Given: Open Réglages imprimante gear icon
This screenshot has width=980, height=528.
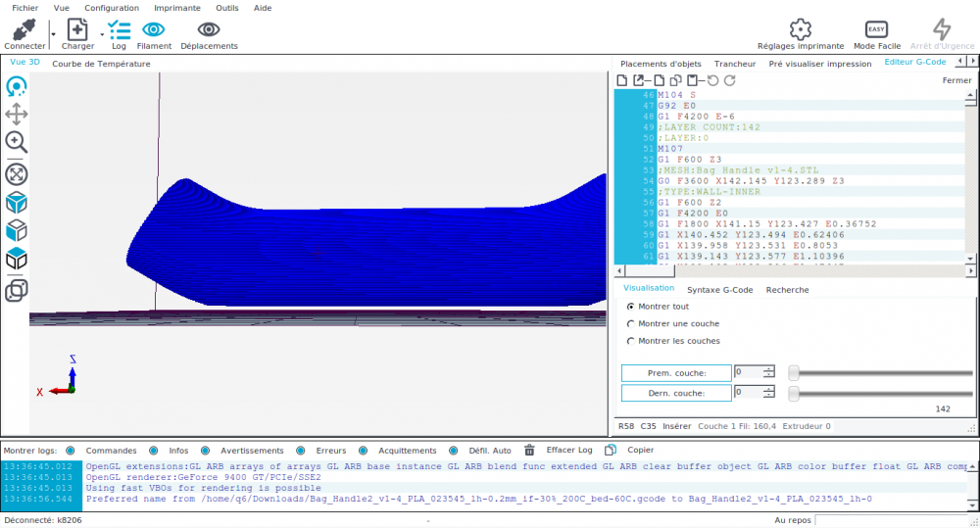Looking at the screenshot, I should tap(801, 29).
